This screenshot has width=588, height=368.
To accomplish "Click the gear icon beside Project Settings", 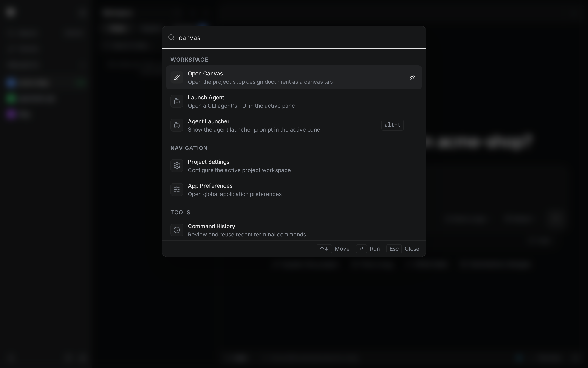I will 177,166.
